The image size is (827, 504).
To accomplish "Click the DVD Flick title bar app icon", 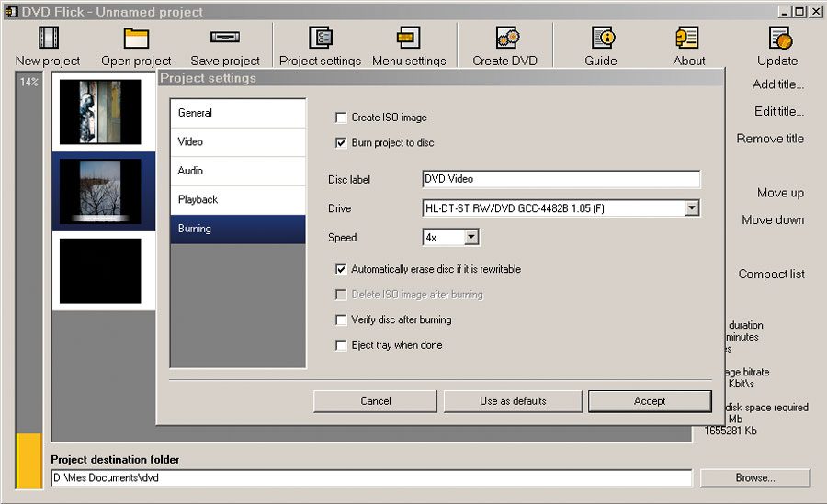I will coord(11,11).
